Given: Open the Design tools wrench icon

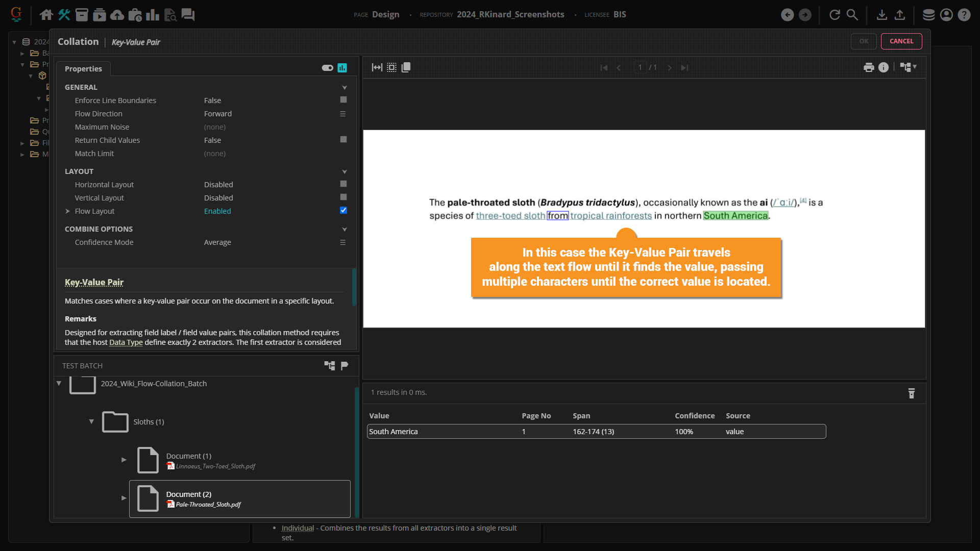Looking at the screenshot, I should [x=64, y=15].
